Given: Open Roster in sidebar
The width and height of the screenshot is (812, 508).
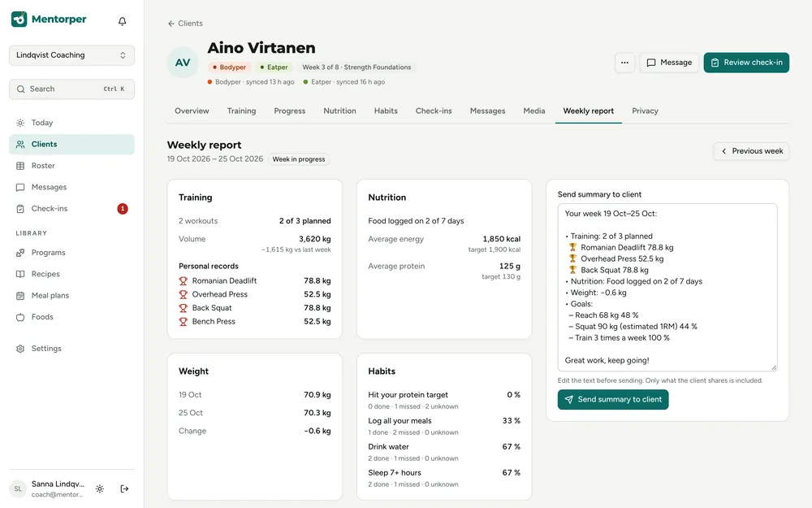Looking at the screenshot, I should click(x=71, y=166).
